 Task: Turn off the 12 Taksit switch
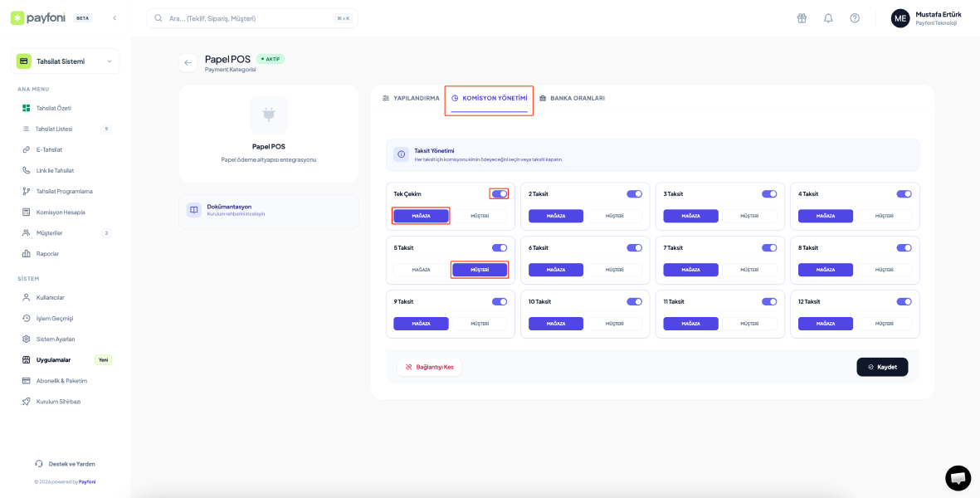pos(904,301)
